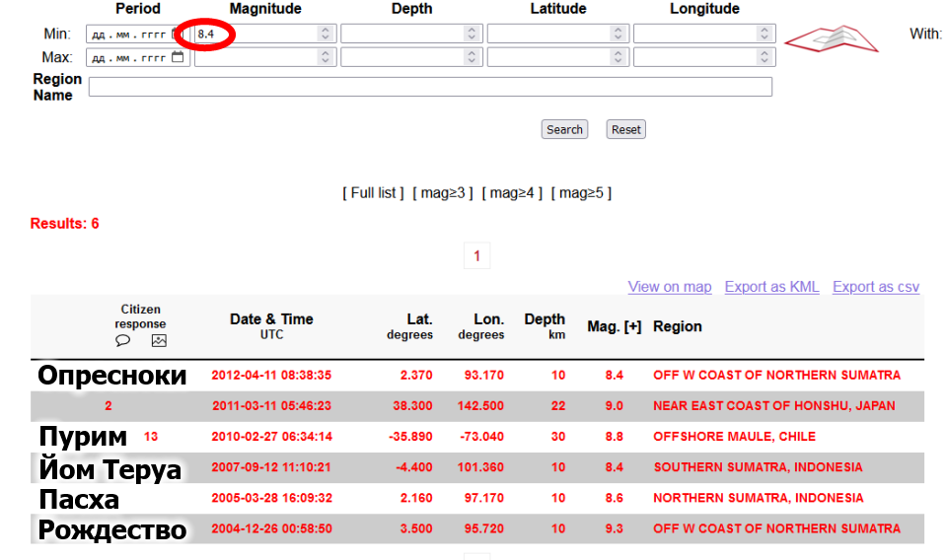
Task: Export results as KML
Action: [x=771, y=287]
